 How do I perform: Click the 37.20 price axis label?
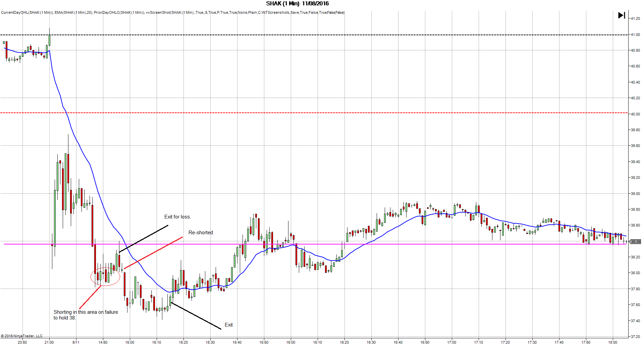pos(635,337)
